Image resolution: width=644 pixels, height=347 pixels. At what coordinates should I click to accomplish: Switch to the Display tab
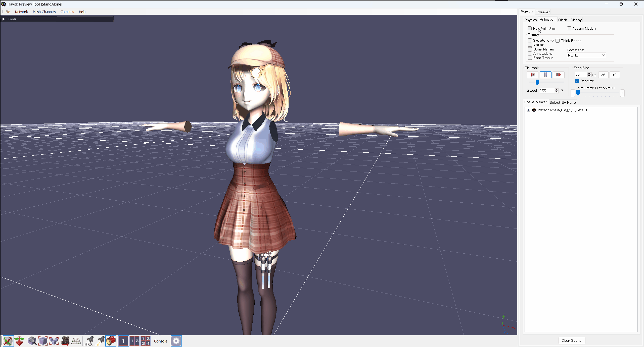click(x=576, y=20)
